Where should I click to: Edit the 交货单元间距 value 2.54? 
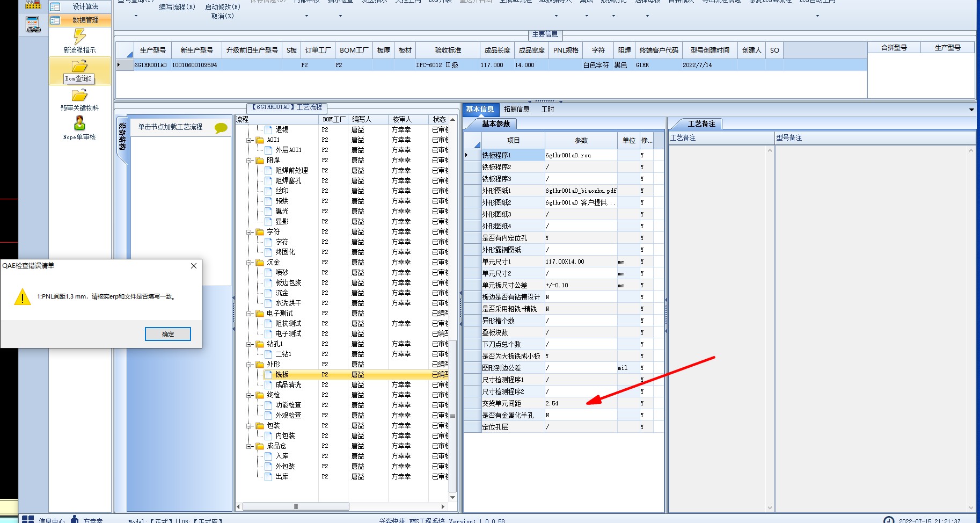(x=581, y=403)
